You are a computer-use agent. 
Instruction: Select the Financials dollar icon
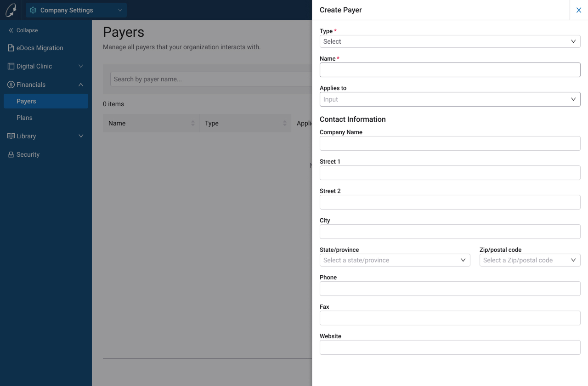click(x=10, y=85)
